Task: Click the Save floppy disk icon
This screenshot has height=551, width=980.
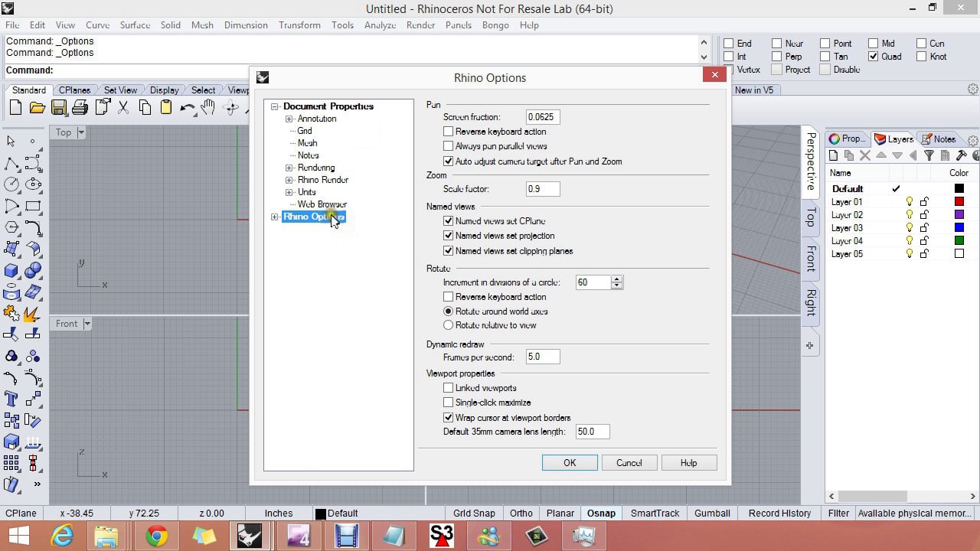Action: point(59,108)
